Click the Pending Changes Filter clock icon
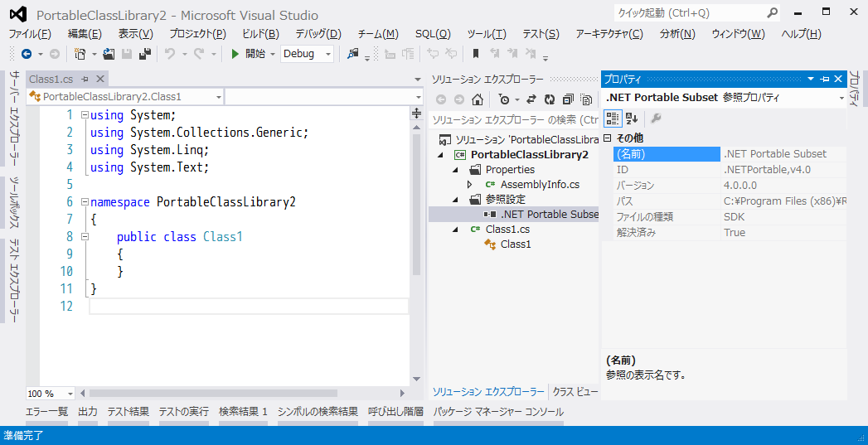This screenshot has width=868, height=445. click(504, 99)
